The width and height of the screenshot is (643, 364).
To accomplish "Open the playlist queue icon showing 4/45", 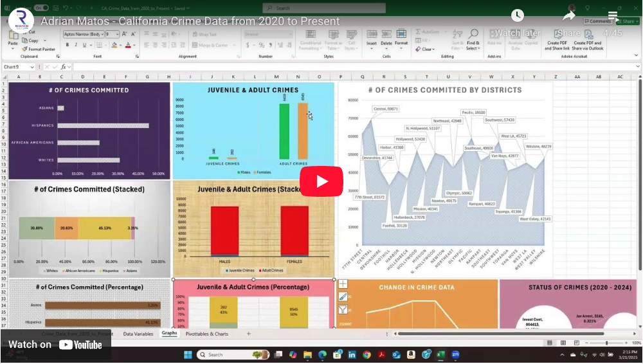I will click(613, 17).
